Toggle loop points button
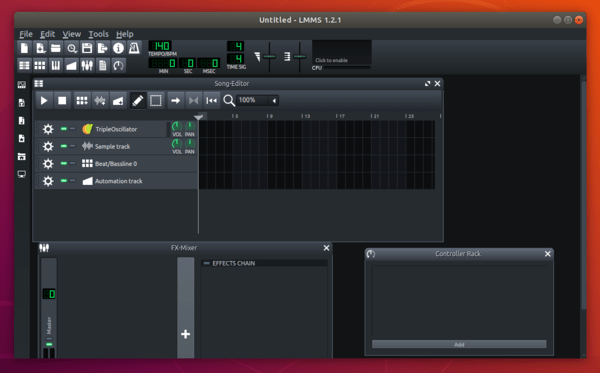This screenshot has height=373, width=600. (x=194, y=101)
